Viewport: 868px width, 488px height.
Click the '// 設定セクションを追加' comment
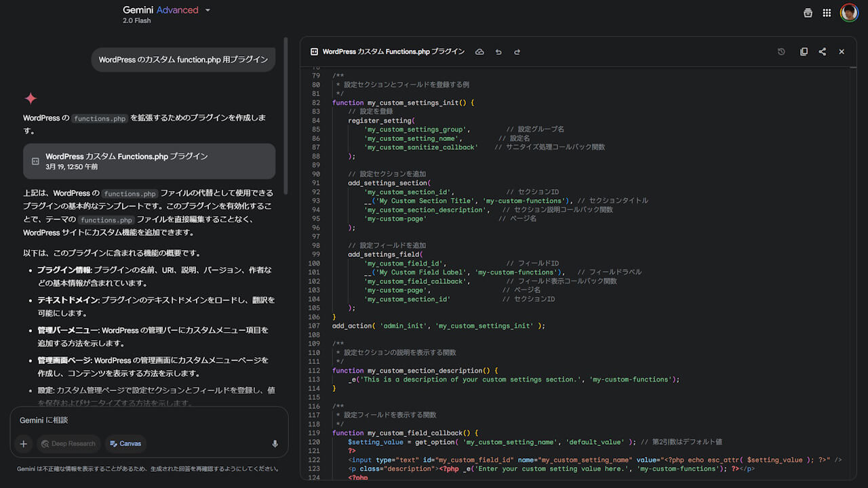click(x=387, y=174)
